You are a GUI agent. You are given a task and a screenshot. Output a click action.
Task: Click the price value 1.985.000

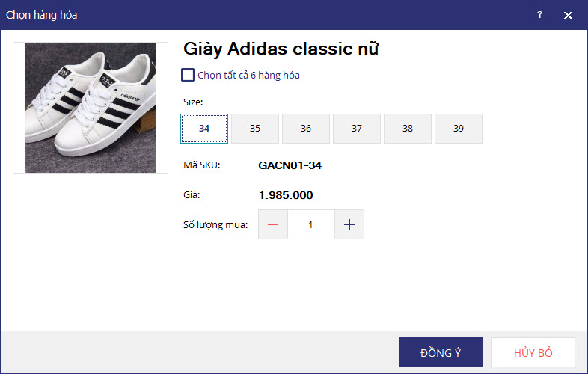[286, 195]
